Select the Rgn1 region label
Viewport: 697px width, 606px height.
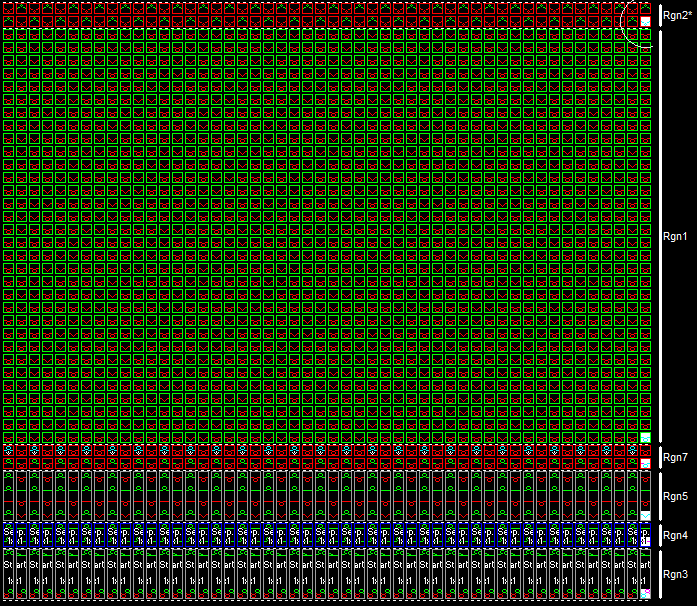click(675, 237)
